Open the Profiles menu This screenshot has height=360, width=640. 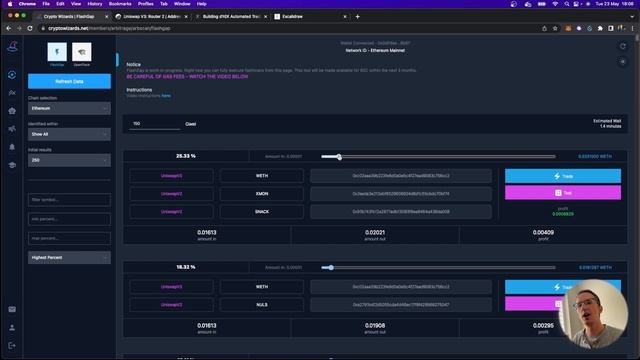(x=146, y=4)
